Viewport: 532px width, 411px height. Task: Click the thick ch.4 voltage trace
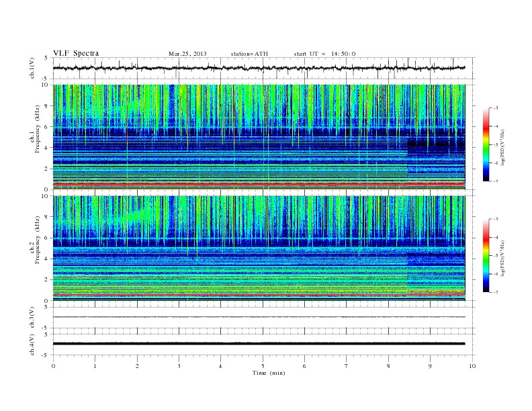(x=259, y=344)
